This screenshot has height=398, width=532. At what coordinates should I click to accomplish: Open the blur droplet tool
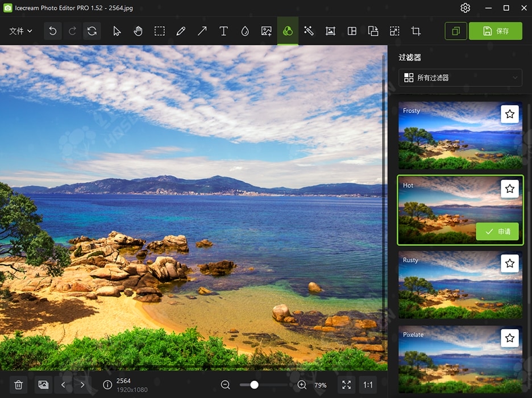244,31
